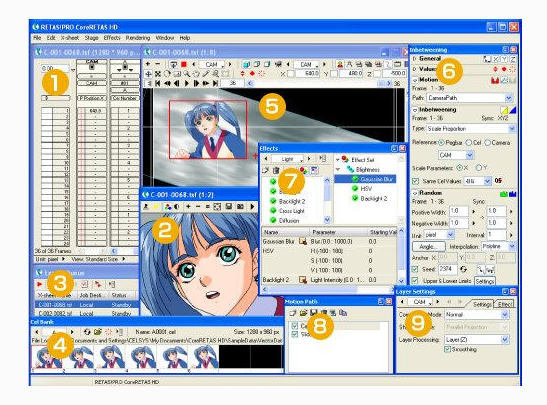547x405 pixels.
Task: Open the X-sheet menu
Action: (x=69, y=38)
